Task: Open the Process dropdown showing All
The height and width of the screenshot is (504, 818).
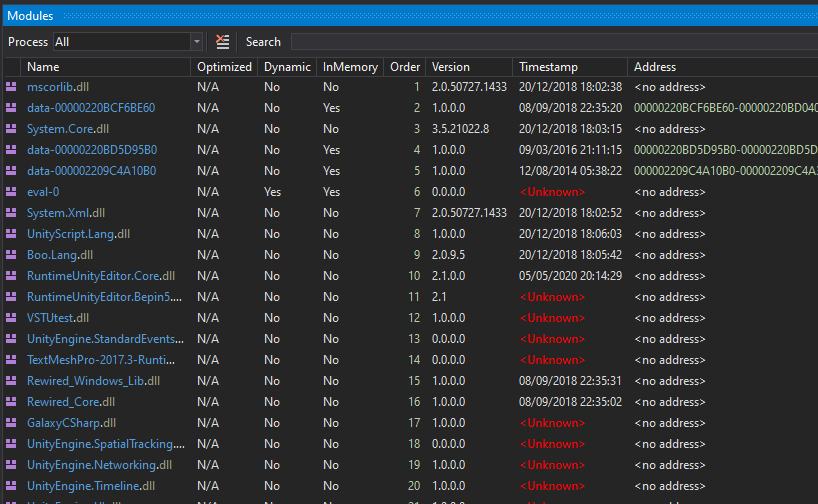Action: point(128,42)
